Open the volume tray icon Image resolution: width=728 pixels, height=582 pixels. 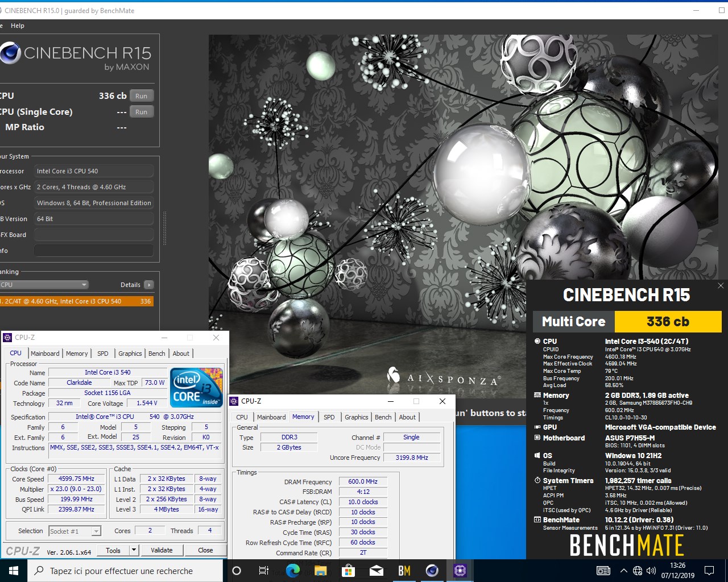(651, 571)
